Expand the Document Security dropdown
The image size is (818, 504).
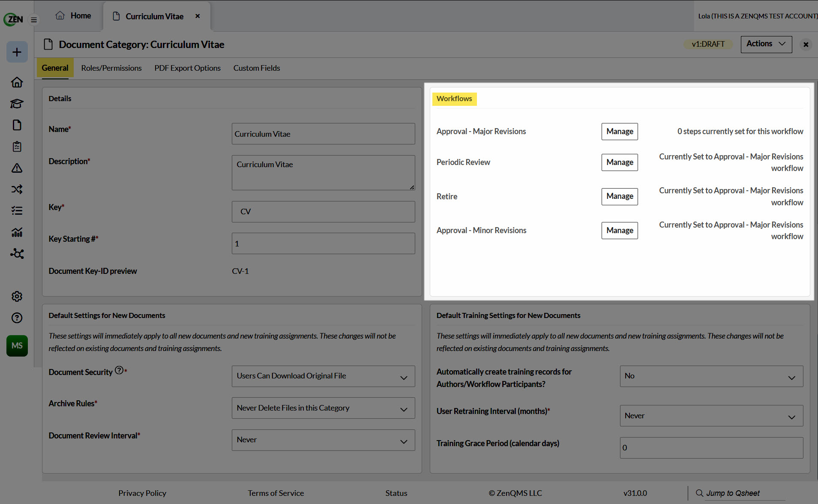[x=323, y=376]
